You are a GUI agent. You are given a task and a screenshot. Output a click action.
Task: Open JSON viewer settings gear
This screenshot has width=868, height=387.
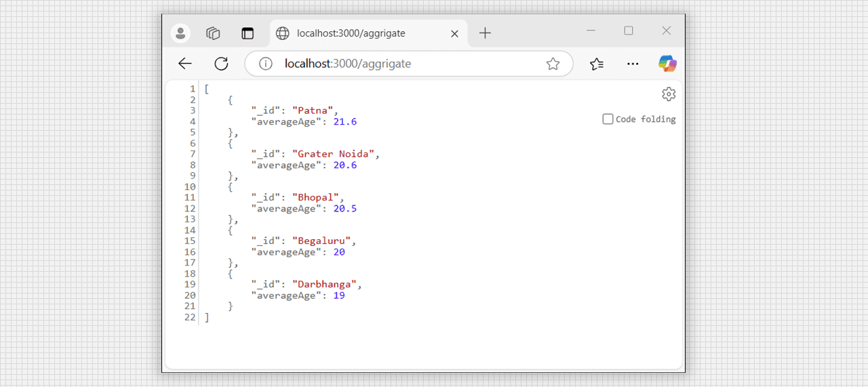[x=669, y=94]
